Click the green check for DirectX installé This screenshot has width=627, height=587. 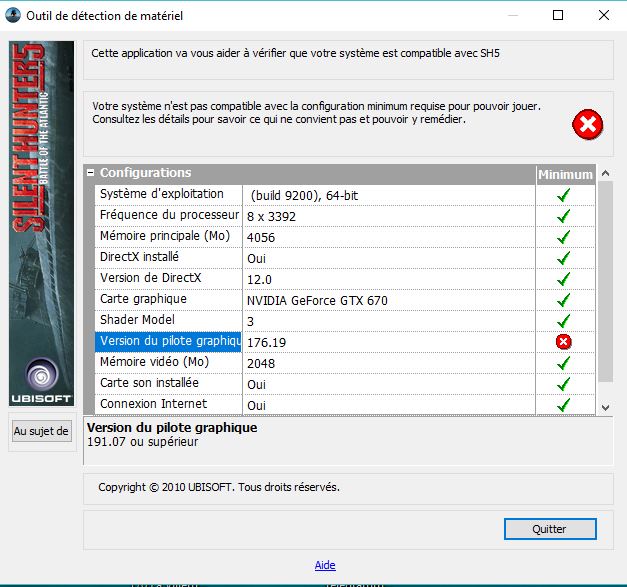tap(563, 258)
